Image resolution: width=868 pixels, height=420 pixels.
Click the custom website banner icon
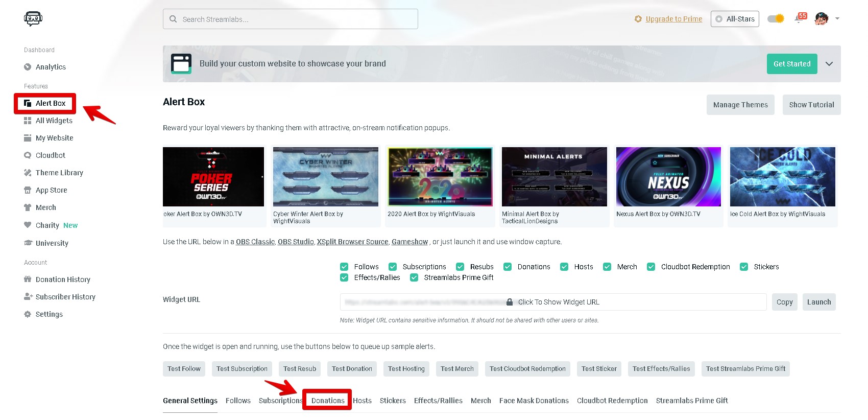[x=181, y=64]
